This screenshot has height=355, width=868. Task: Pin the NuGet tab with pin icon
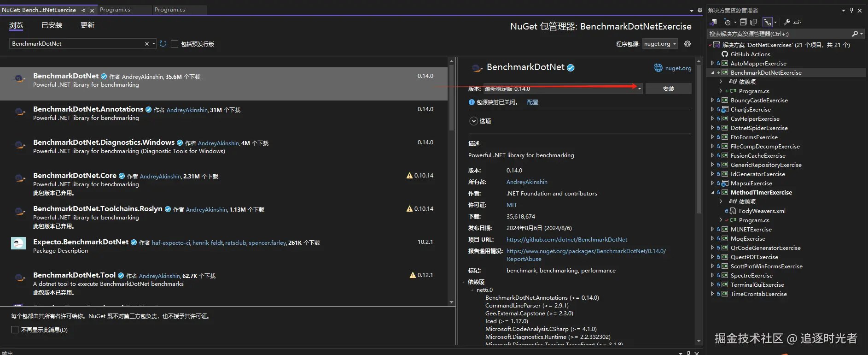point(83,10)
